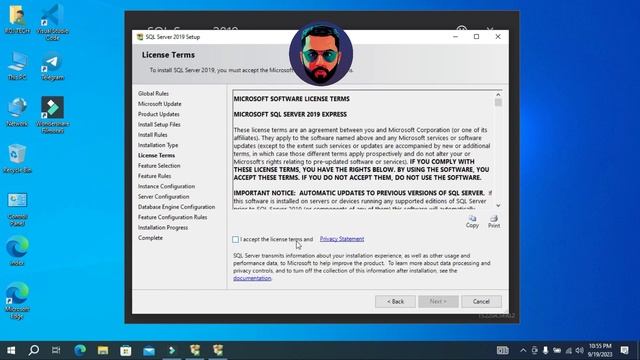Select 'Database Engine Configuration' step
The height and width of the screenshot is (360, 640).
[x=176, y=207]
